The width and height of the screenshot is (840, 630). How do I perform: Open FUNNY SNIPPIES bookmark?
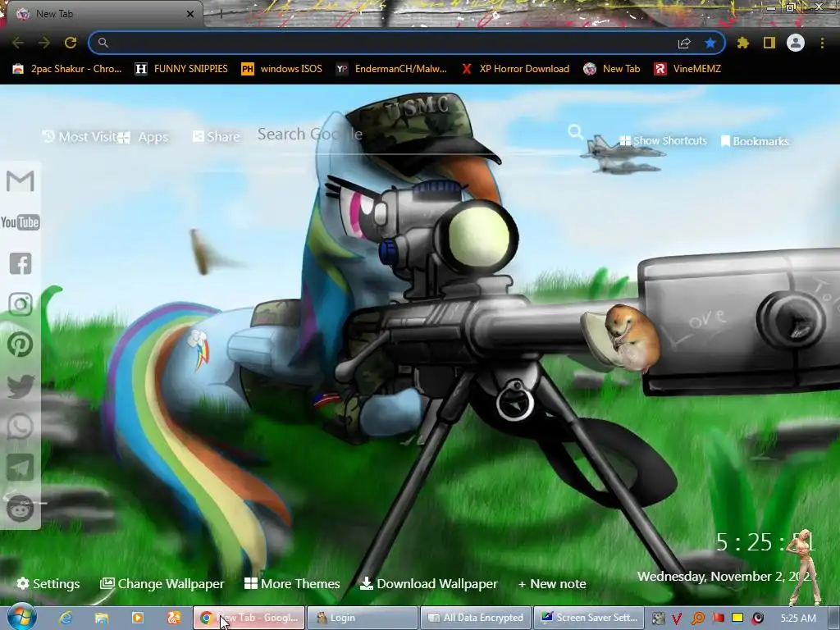(x=181, y=69)
